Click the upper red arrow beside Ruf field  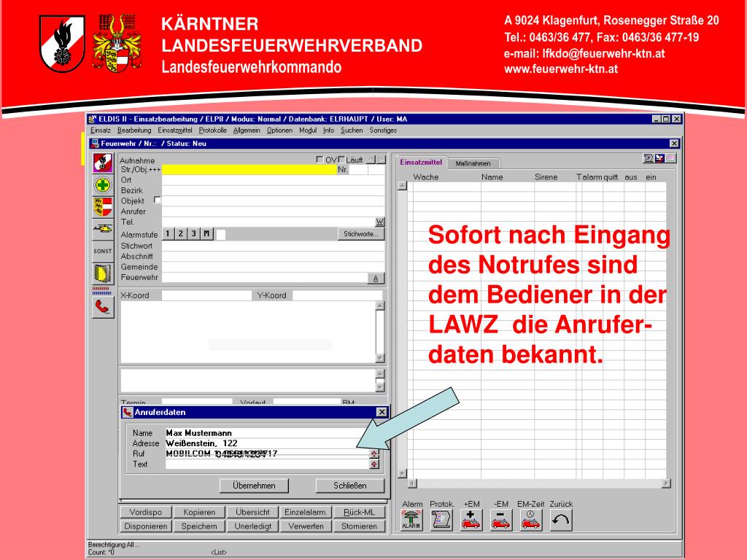374,454
